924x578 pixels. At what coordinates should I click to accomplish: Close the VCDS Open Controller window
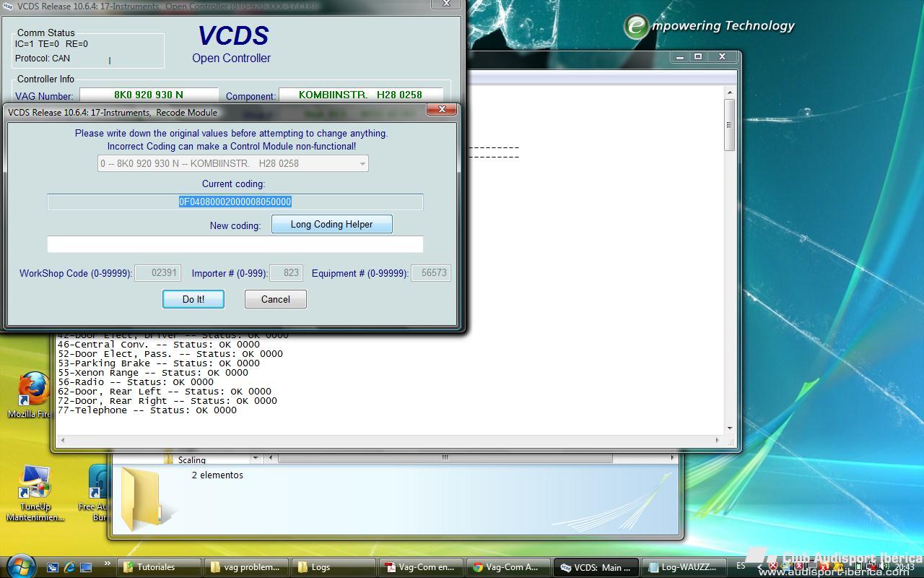point(446,4)
